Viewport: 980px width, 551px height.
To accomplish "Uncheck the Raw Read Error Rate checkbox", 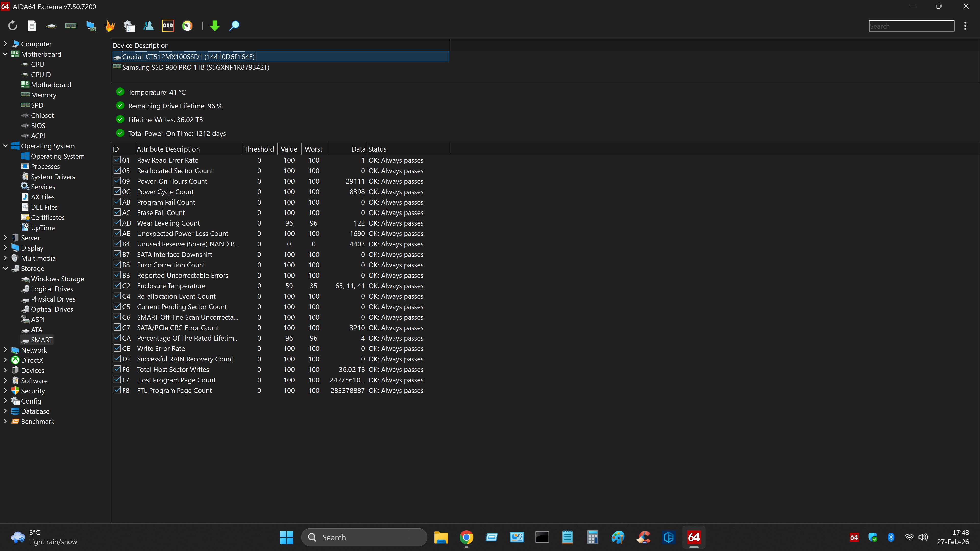I will pyautogui.click(x=117, y=160).
